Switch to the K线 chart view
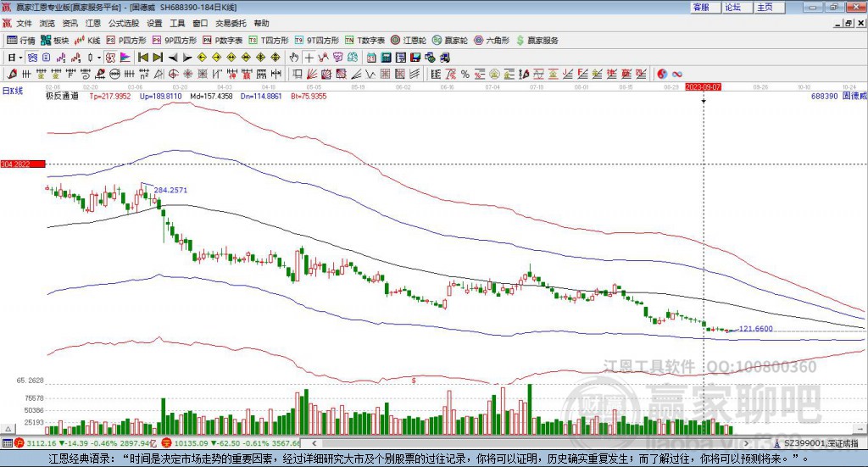The image size is (868, 467). (x=87, y=41)
